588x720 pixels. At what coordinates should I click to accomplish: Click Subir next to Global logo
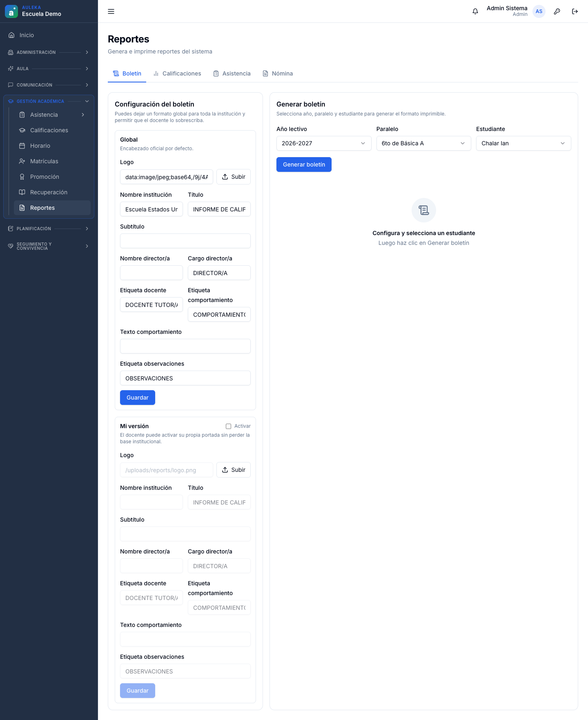(234, 177)
